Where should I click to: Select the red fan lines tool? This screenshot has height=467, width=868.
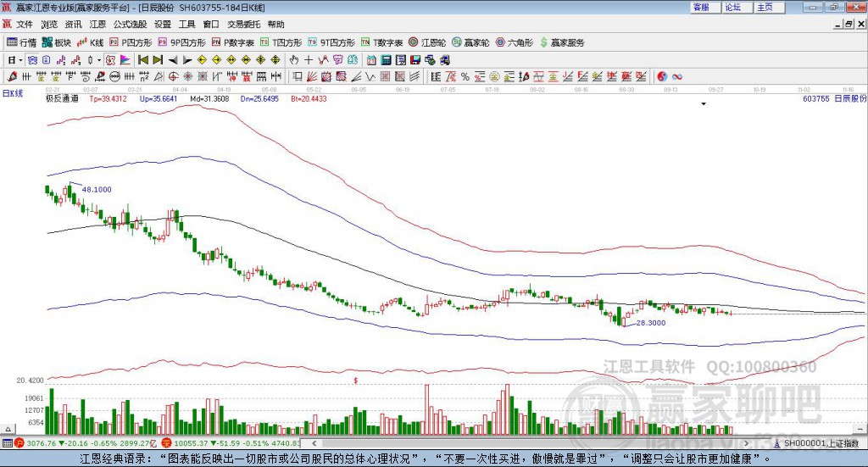(x=312, y=76)
